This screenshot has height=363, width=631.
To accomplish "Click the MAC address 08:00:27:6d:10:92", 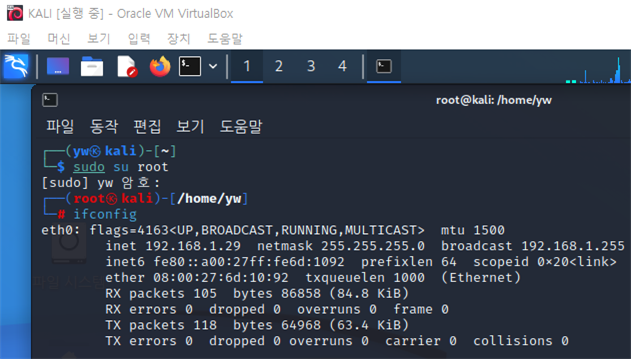I will pos(221,277).
